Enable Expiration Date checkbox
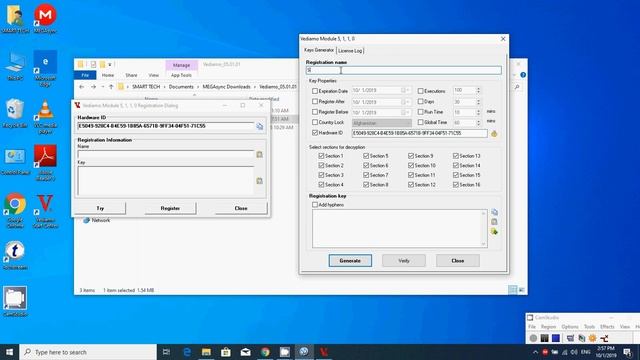Screen dimensions: 640x360 coord(315,91)
